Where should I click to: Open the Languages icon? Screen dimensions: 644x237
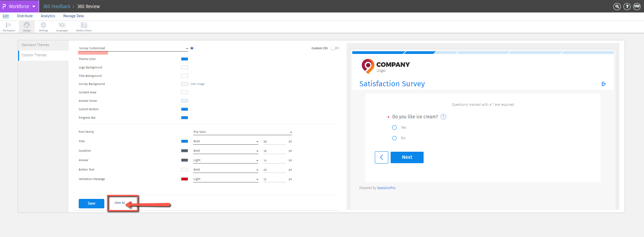(x=62, y=27)
